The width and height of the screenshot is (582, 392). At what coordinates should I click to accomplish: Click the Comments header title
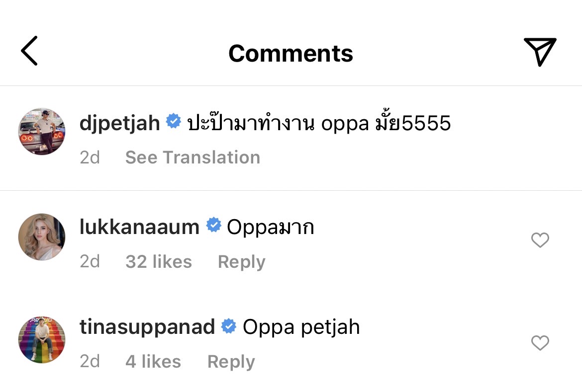pyautogui.click(x=291, y=53)
